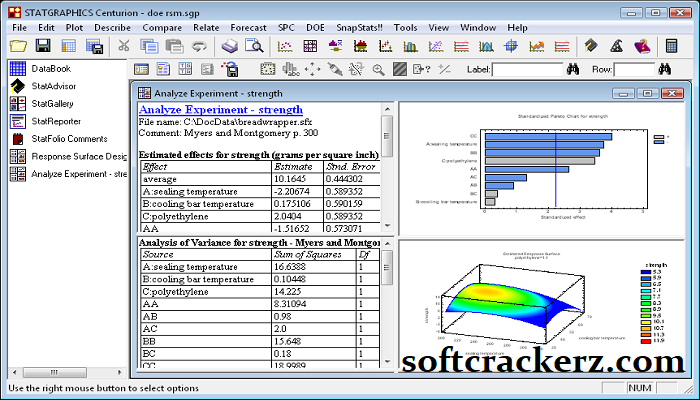Open the bar chart toolbar icon
Screen dimensions: 700x400
410,46
